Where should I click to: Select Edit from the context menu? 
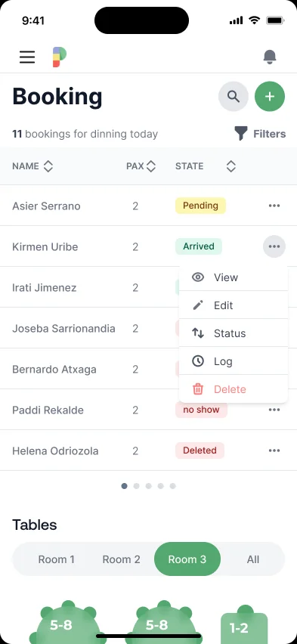point(234,305)
